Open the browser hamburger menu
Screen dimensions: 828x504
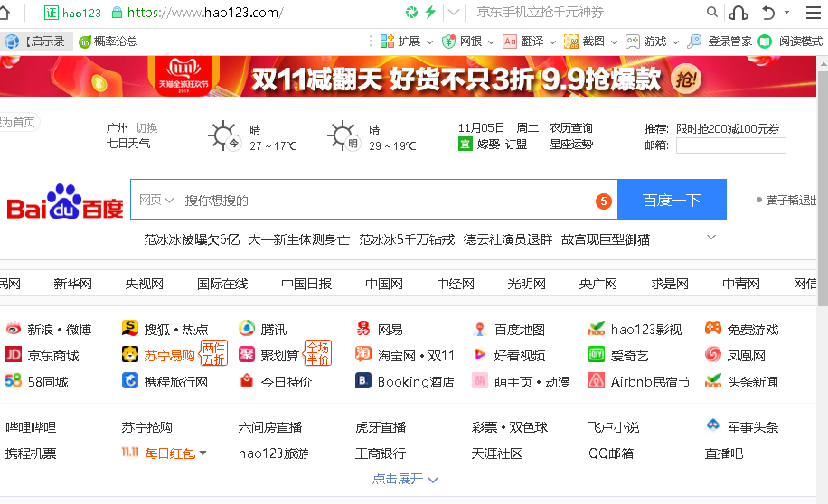pos(814,12)
